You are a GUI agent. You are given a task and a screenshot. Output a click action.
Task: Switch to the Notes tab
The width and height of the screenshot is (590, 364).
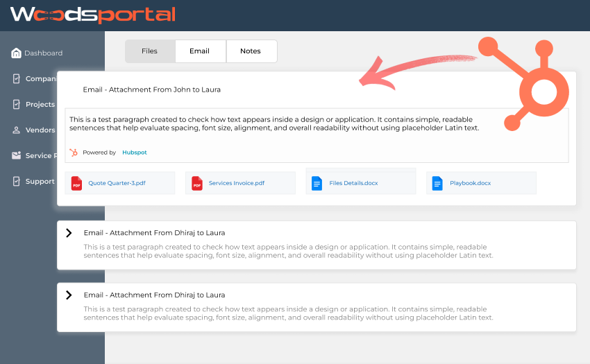[x=251, y=51]
